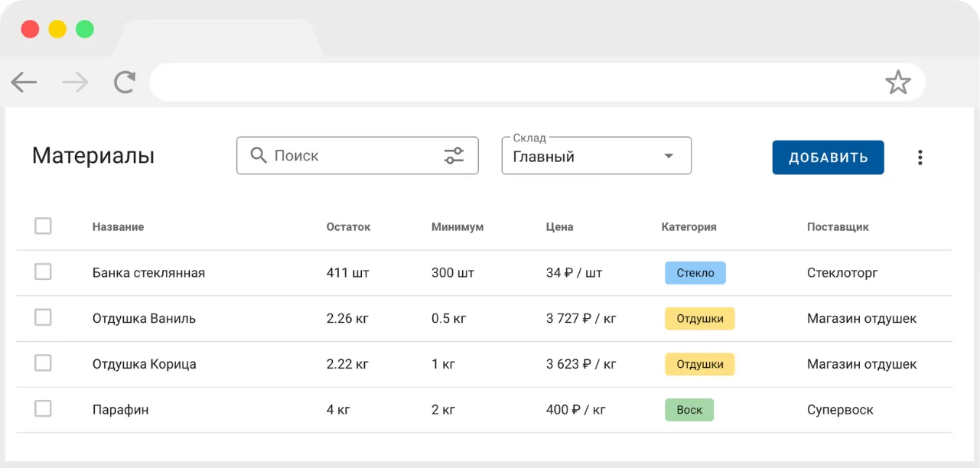Bookmark the page with the star icon

click(898, 82)
